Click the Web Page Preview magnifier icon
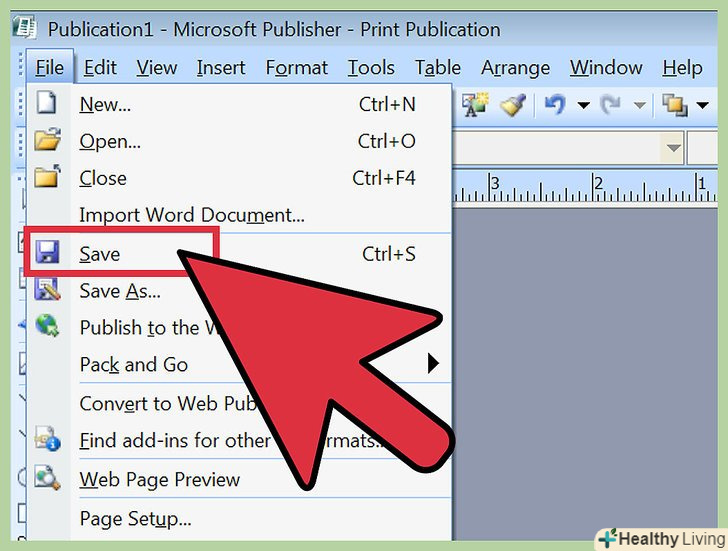The image size is (728, 551). [47, 477]
